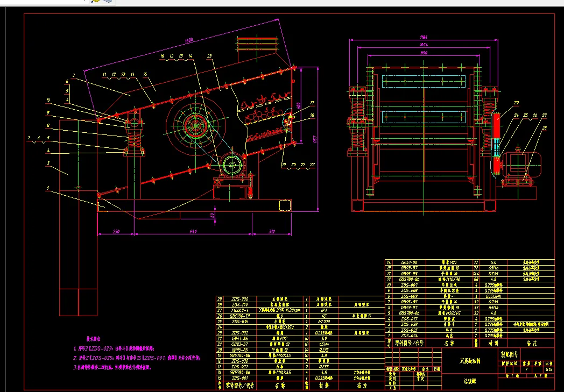Select the ZDS-028 part code cell
The image size is (564, 392).
[239, 361]
